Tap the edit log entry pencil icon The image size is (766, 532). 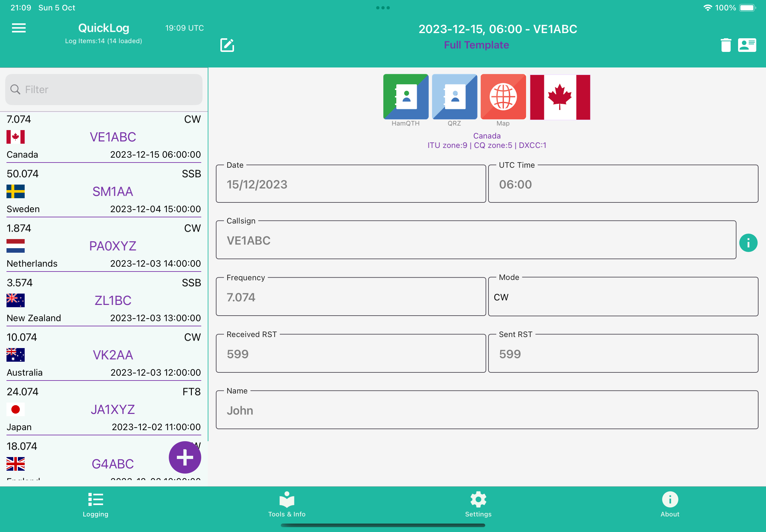point(227,45)
